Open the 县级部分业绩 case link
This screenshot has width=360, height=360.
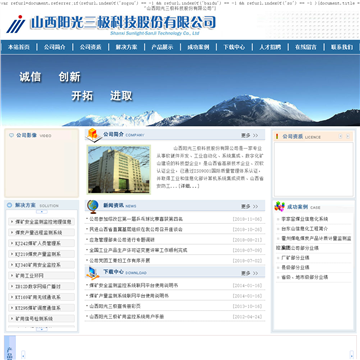pyautogui.click(x=295, y=267)
